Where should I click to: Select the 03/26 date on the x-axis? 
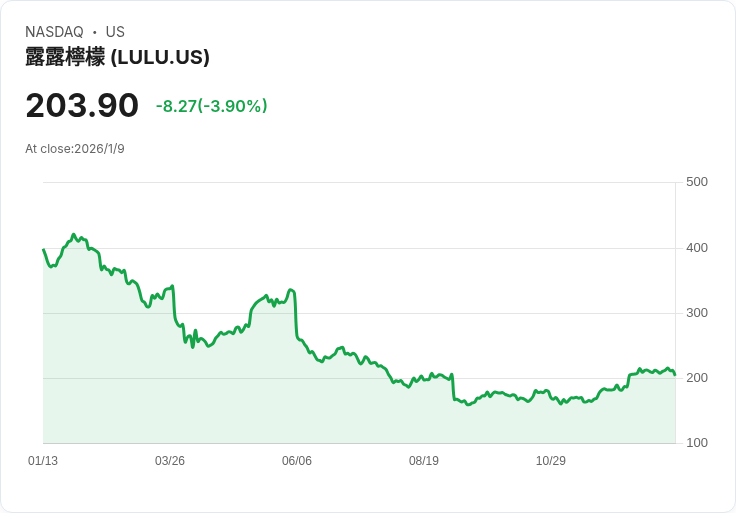(170, 461)
